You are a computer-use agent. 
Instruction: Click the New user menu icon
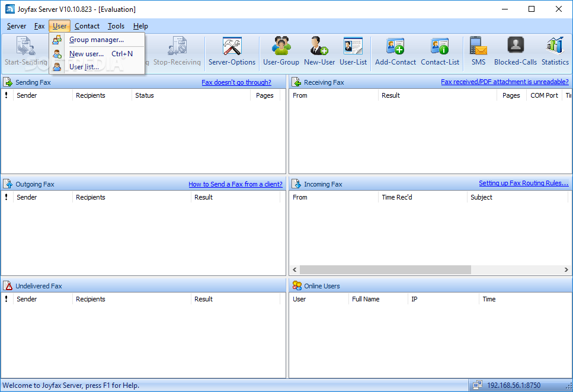57,54
